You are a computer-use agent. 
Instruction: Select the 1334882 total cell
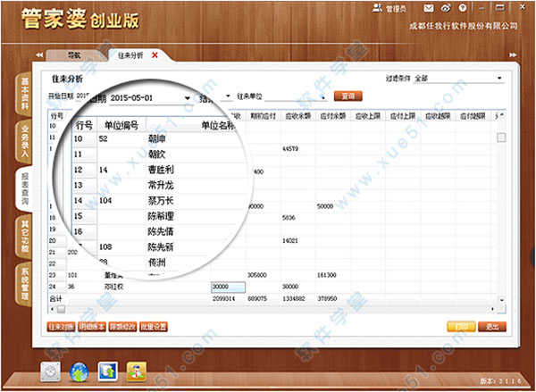click(x=297, y=299)
